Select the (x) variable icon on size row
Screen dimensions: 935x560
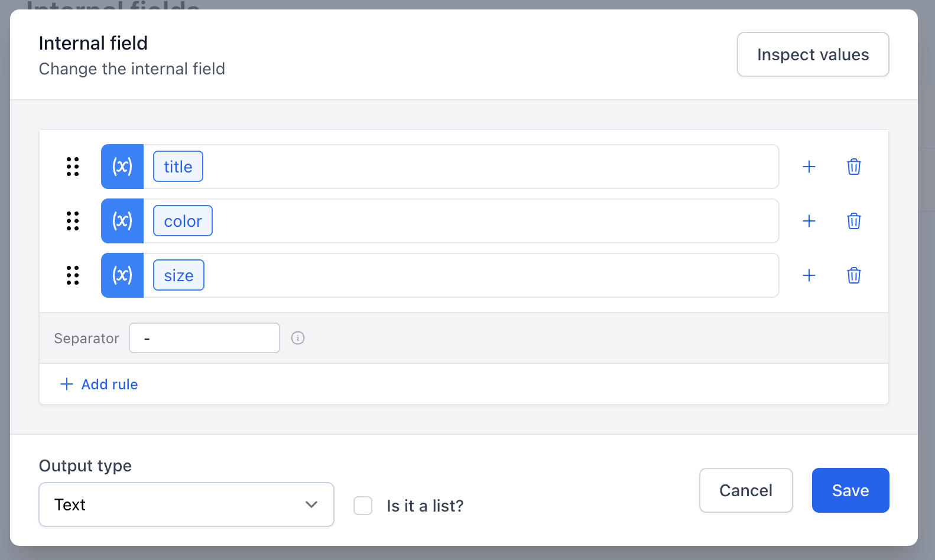[x=122, y=275]
